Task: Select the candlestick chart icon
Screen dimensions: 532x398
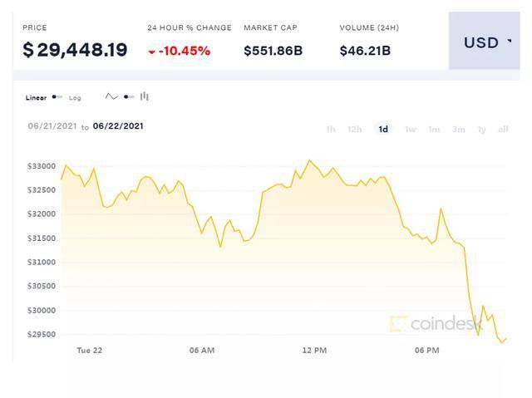Action: point(145,96)
